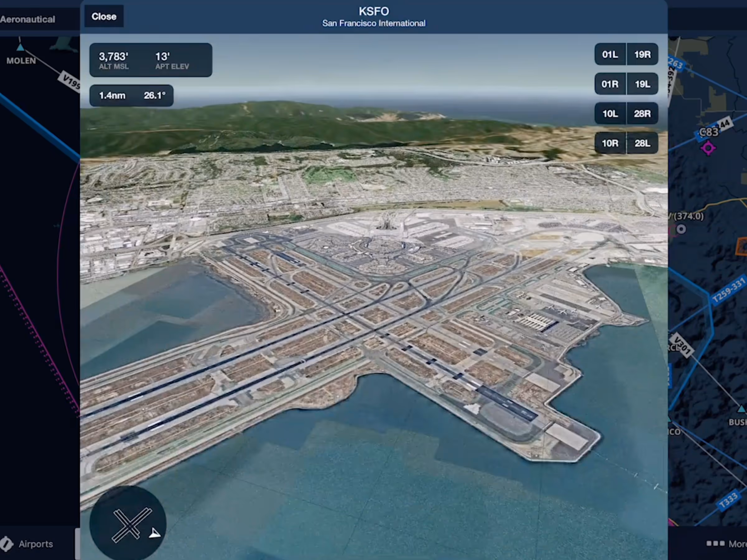Viewport: 747px width, 560px height.
Task: Switch to runway 28L view
Action: [x=642, y=143]
